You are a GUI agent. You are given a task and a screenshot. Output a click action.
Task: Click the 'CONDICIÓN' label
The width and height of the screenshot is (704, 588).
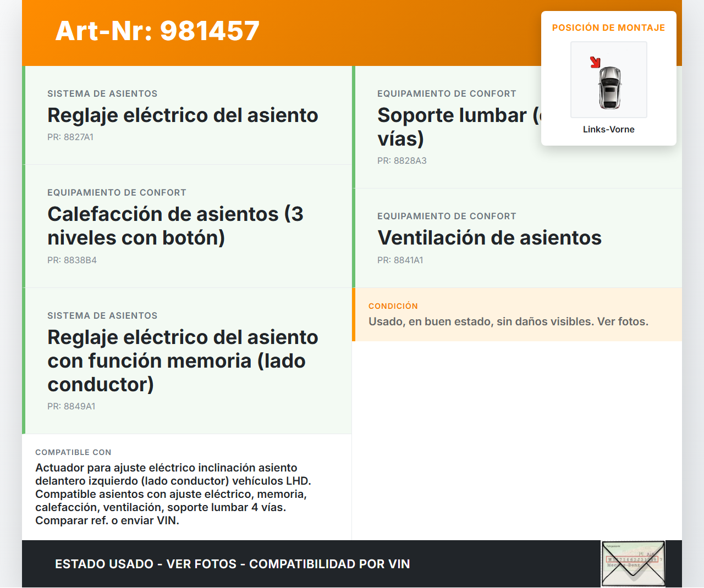pos(393,306)
